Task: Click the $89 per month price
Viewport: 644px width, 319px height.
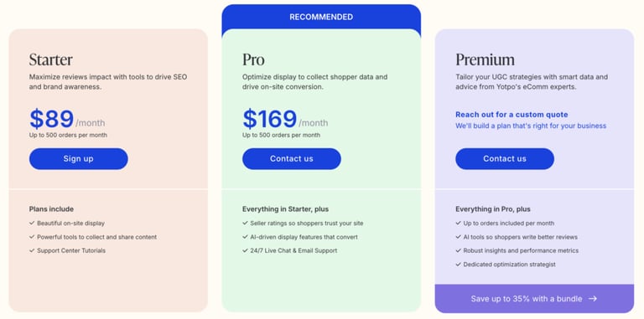Action: 67,120
